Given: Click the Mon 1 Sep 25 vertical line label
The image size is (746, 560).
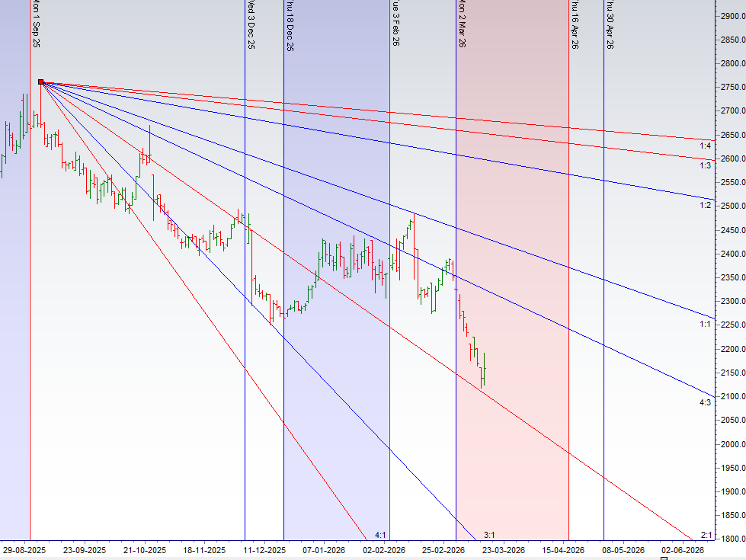Looking at the screenshot, I should coord(36,24).
